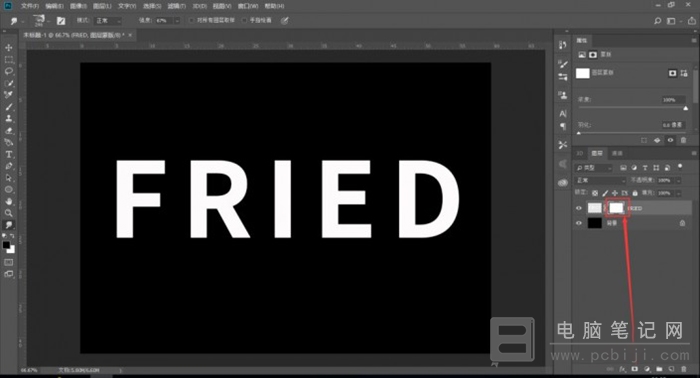Switch to the Channels panel tab
The width and height of the screenshot is (700, 378).
click(617, 153)
